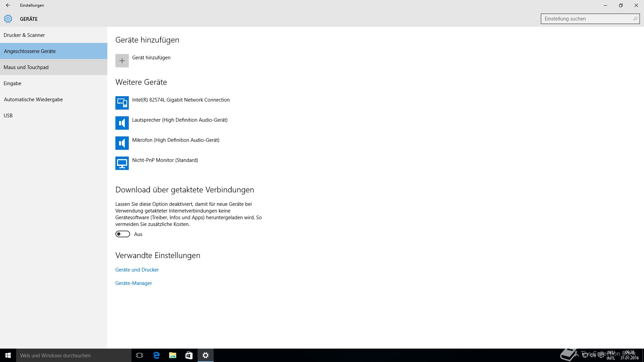Select the Mikrofon device icon
Image resolution: width=644 pixels, height=362 pixels.
pyautogui.click(x=122, y=143)
